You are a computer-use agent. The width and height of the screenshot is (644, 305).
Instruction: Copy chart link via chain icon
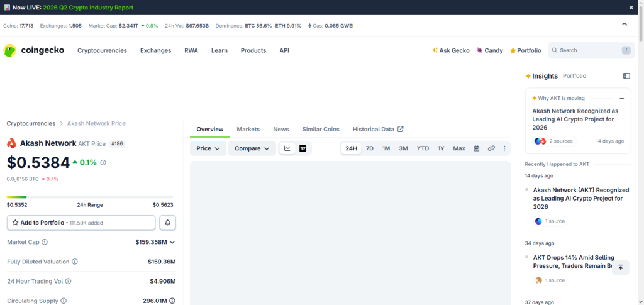491,148
